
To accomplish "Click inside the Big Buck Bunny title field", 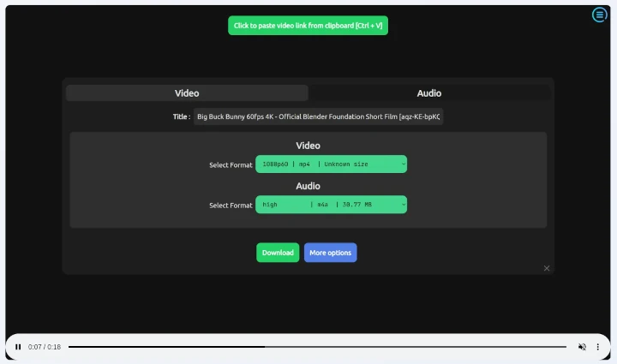I will 318,116.
